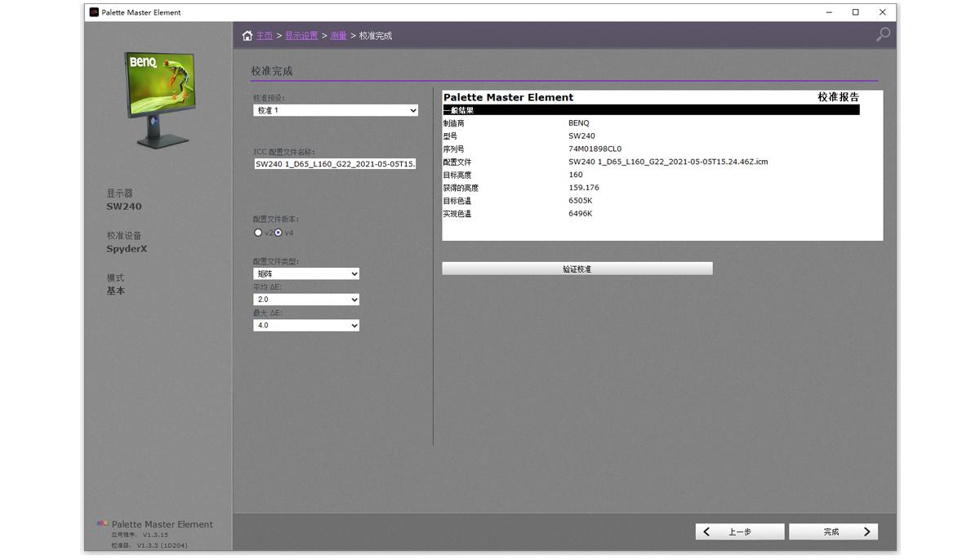This screenshot has width=980, height=560.
Task: Open the 显示设置 breadcrumb link
Action: 301,36
